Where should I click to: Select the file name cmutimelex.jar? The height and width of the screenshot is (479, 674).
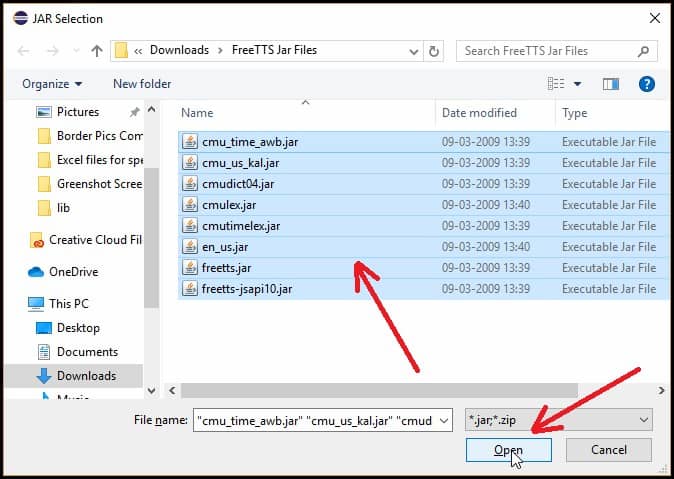(x=241, y=226)
